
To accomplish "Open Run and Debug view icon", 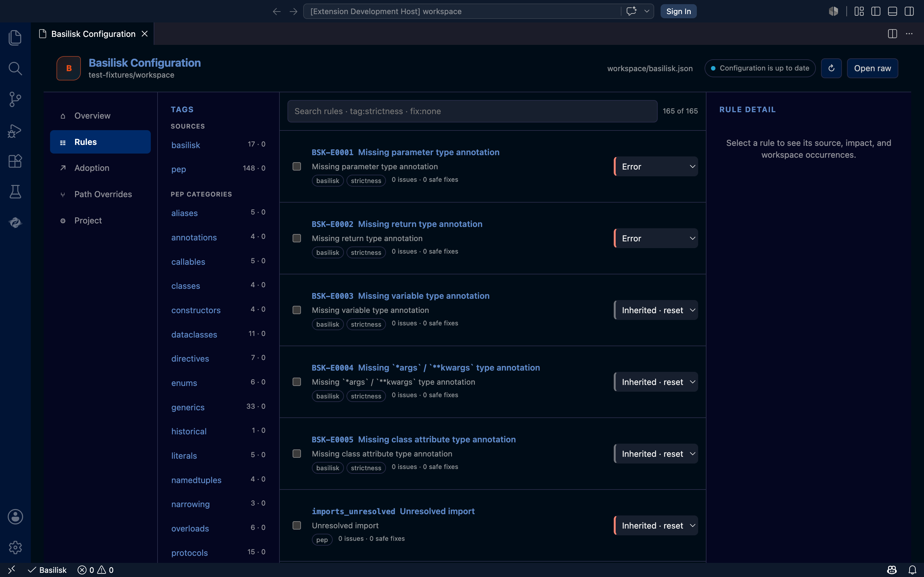I will coord(15,130).
